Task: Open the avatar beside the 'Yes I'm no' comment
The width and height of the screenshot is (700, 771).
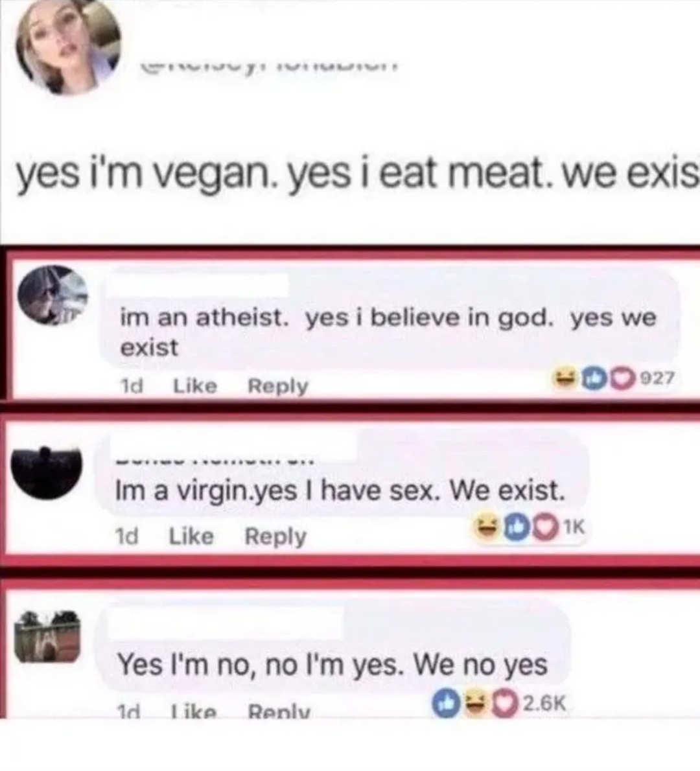Action: coord(47,637)
